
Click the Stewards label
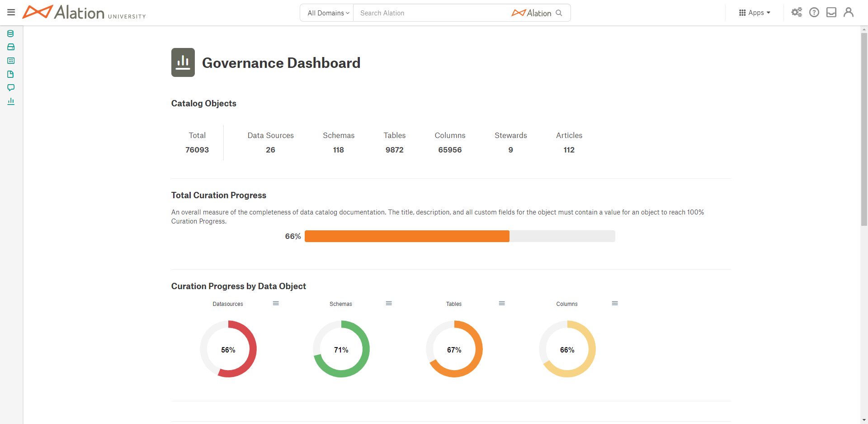click(511, 135)
